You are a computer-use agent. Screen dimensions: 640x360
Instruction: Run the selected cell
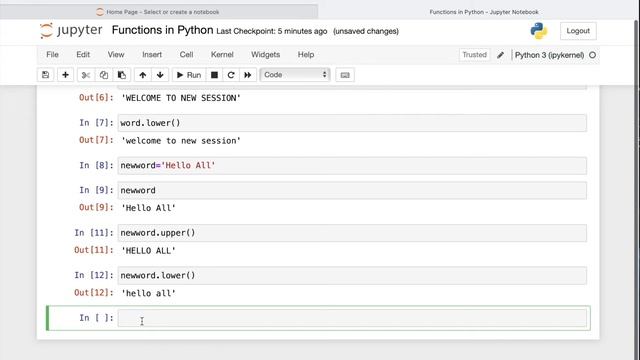coord(189,75)
